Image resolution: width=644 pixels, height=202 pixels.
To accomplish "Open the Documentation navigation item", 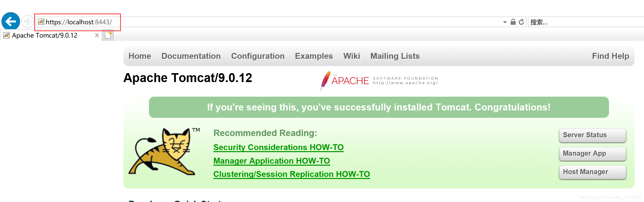I will 191,56.
